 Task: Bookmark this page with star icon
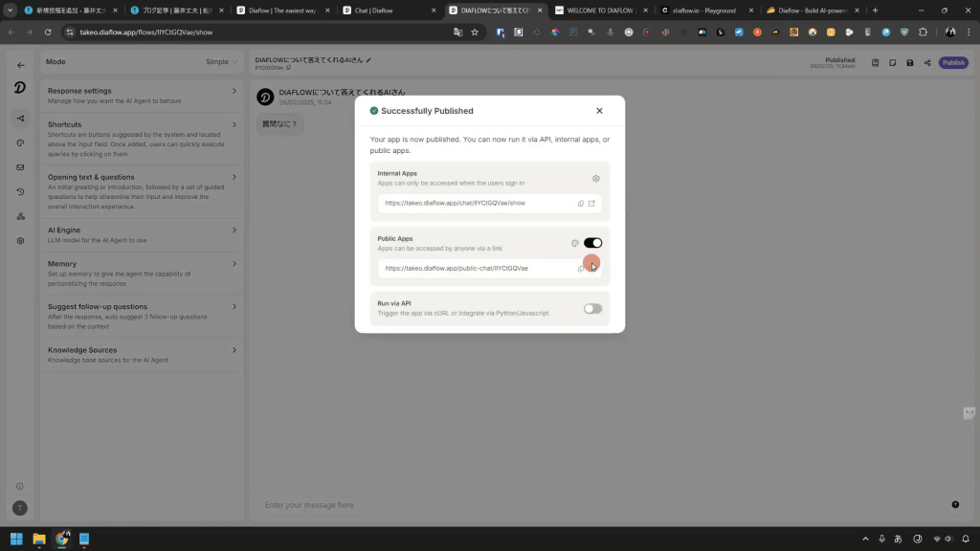[475, 32]
